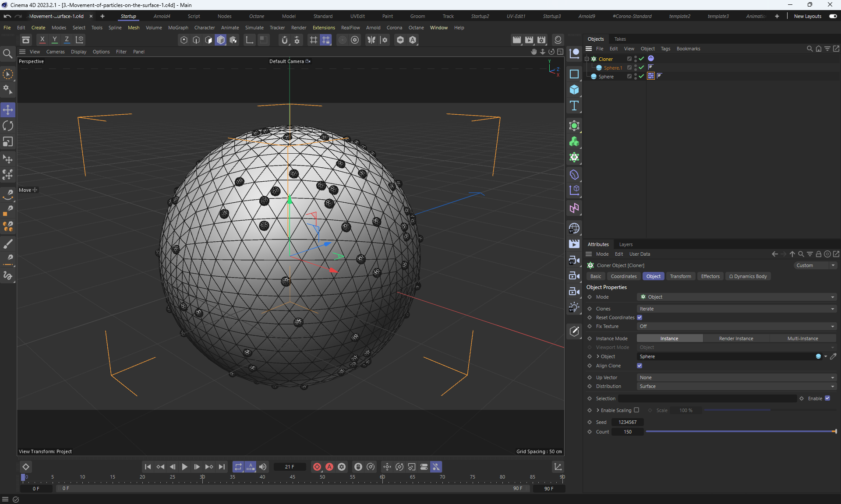Enable the Enable Scaling checkbox
Screen dimensions: 841x504
tap(636, 410)
